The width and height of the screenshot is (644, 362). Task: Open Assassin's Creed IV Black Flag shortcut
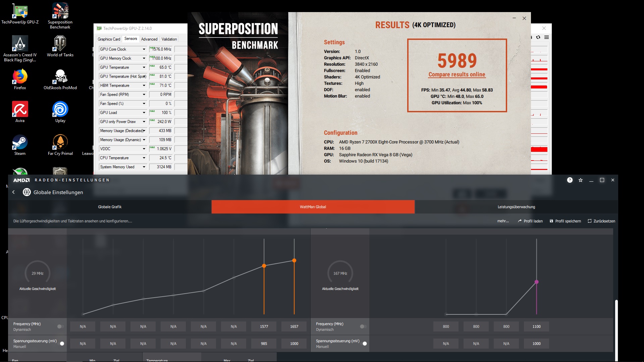(20, 49)
